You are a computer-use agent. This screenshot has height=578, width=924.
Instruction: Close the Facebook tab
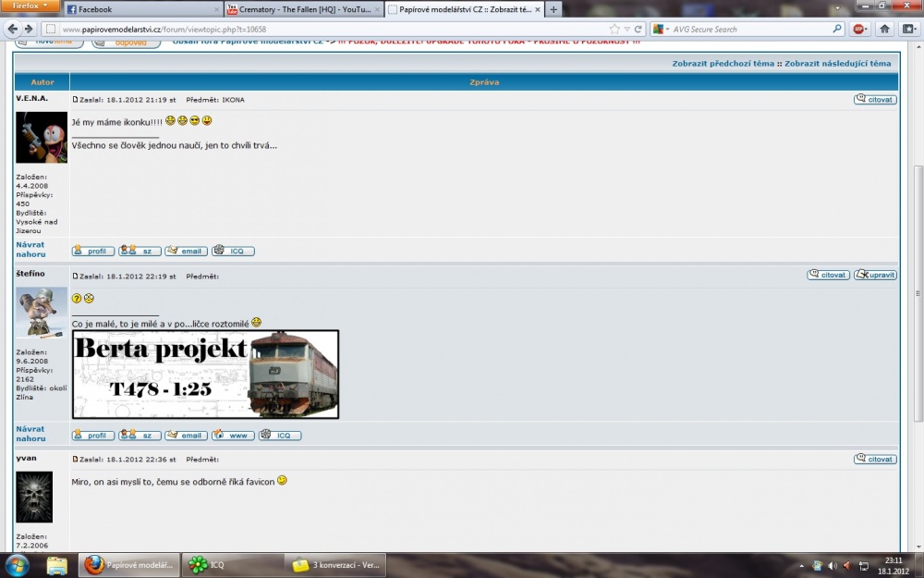click(x=216, y=9)
